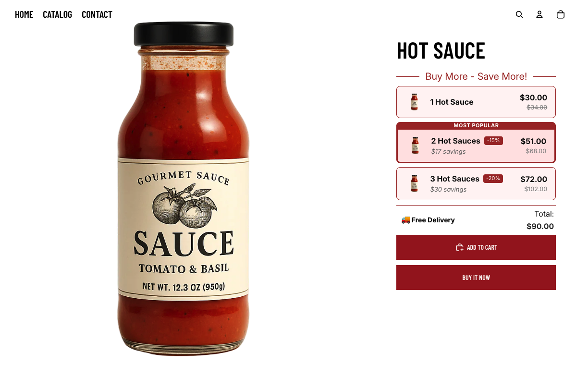Open the Contact page link
The width and height of the screenshot is (588, 376).
(x=97, y=14)
